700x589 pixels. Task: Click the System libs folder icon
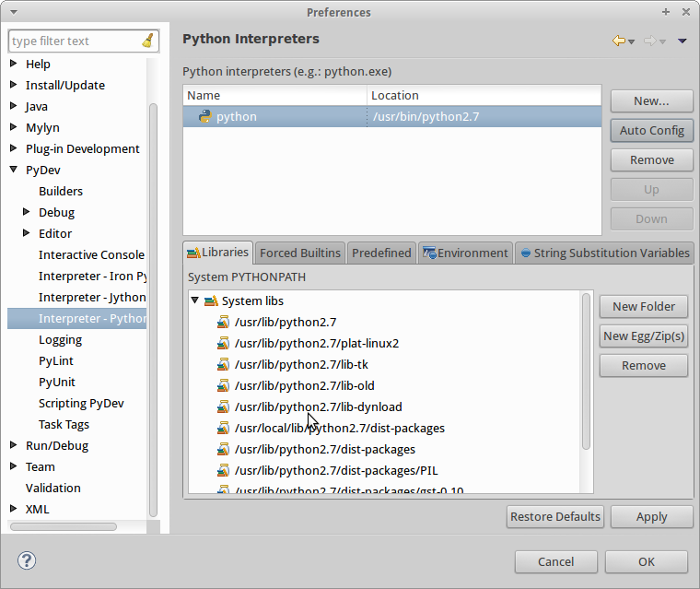211,301
